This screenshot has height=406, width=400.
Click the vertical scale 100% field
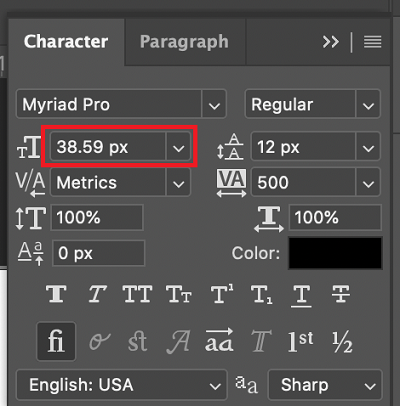point(97,218)
